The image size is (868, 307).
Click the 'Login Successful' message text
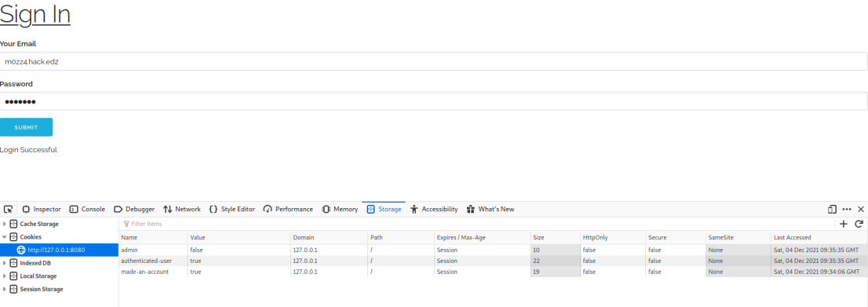pyautogui.click(x=28, y=150)
